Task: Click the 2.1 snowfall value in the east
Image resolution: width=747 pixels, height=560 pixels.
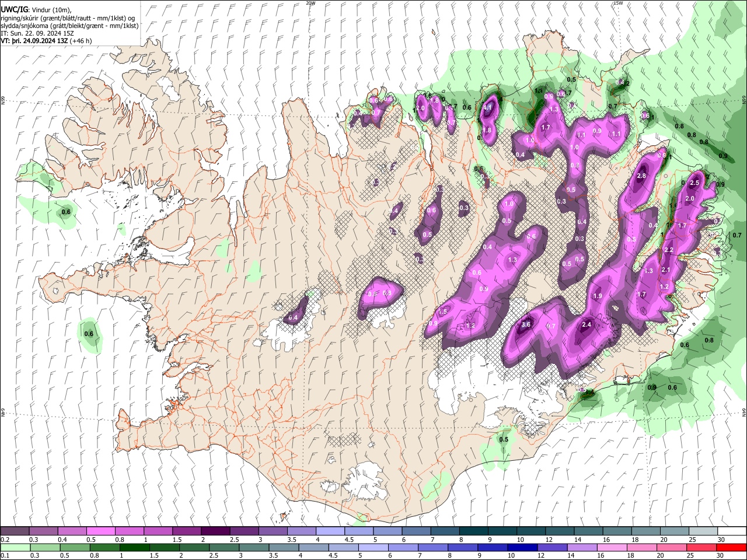Action: click(x=666, y=269)
